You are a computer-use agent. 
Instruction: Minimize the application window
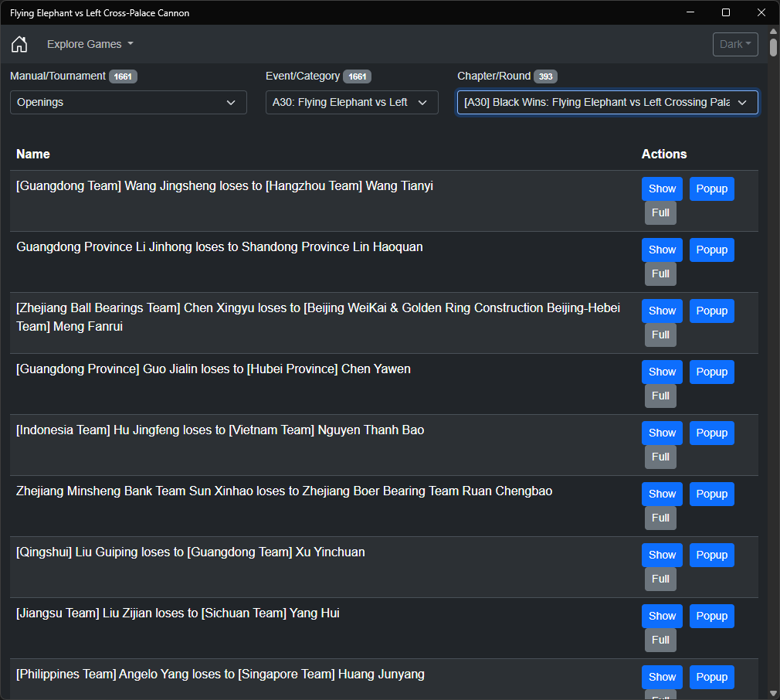pos(690,12)
